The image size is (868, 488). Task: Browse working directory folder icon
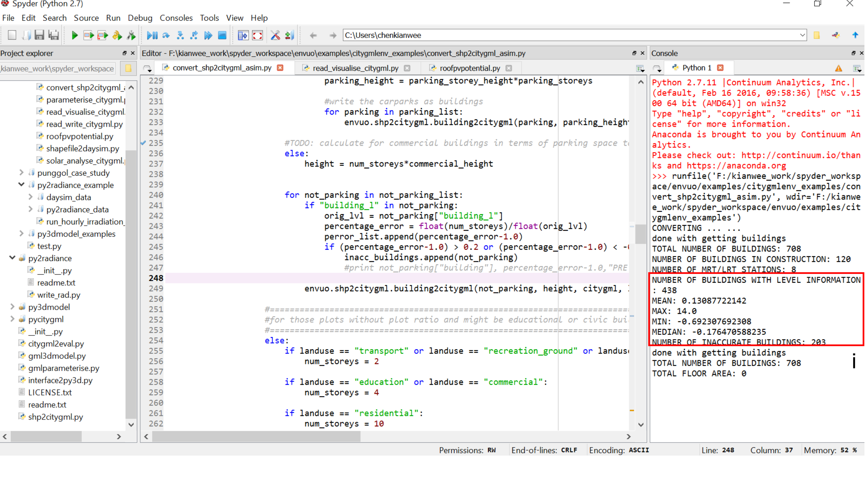(x=817, y=35)
